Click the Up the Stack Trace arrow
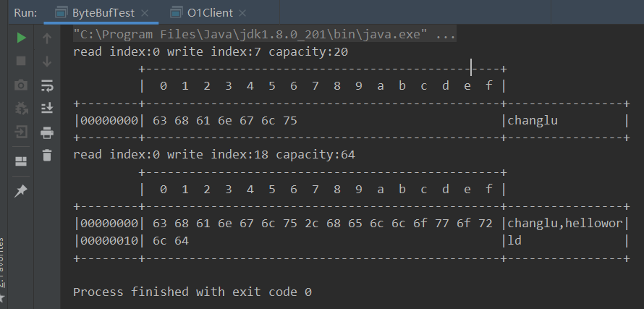 [x=47, y=38]
